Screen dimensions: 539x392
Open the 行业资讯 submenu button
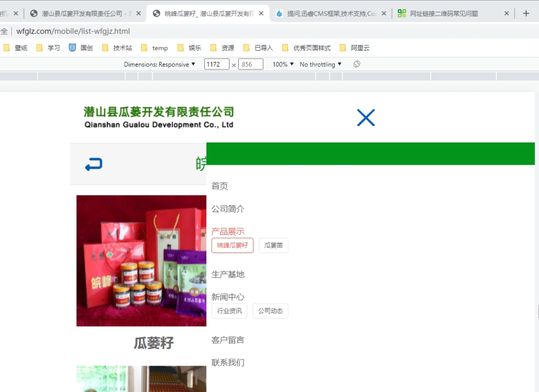(229, 311)
